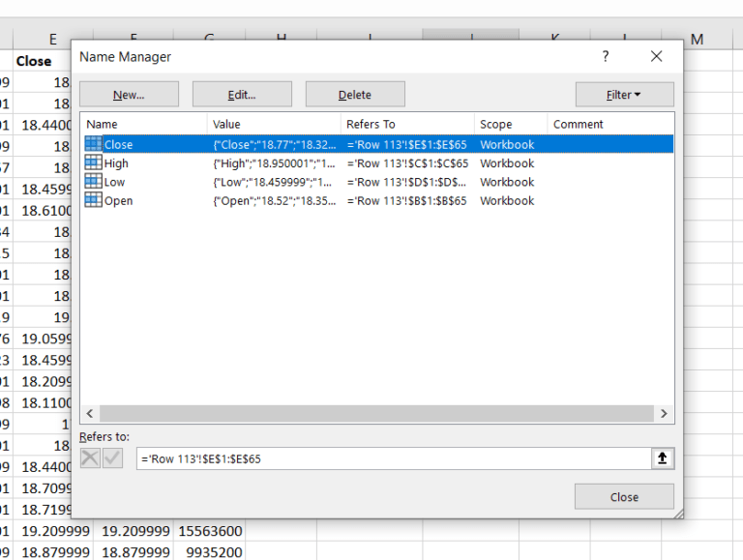Close the Name Manager with the X icon
The width and height of the screenshot is (743, 560).
pyautogui.click(x=656, y=57)
